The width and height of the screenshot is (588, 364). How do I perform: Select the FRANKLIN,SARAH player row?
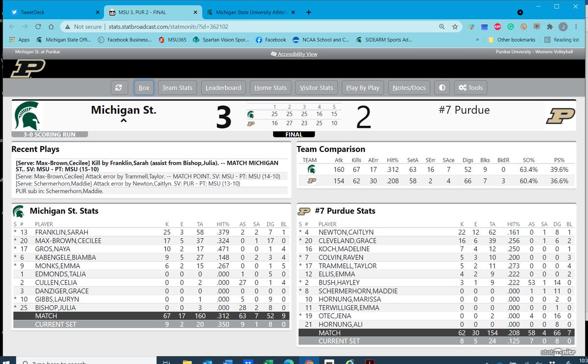pos(151,232)
